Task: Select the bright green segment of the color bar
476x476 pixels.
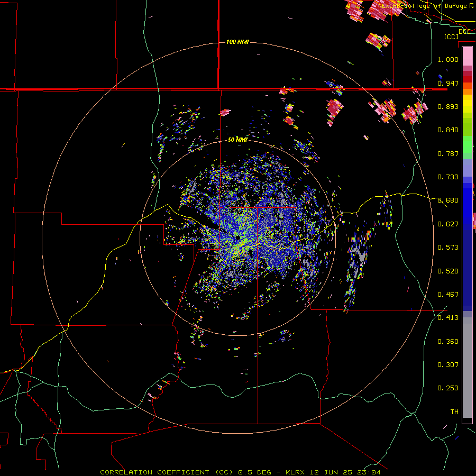Action: (467, 144)
